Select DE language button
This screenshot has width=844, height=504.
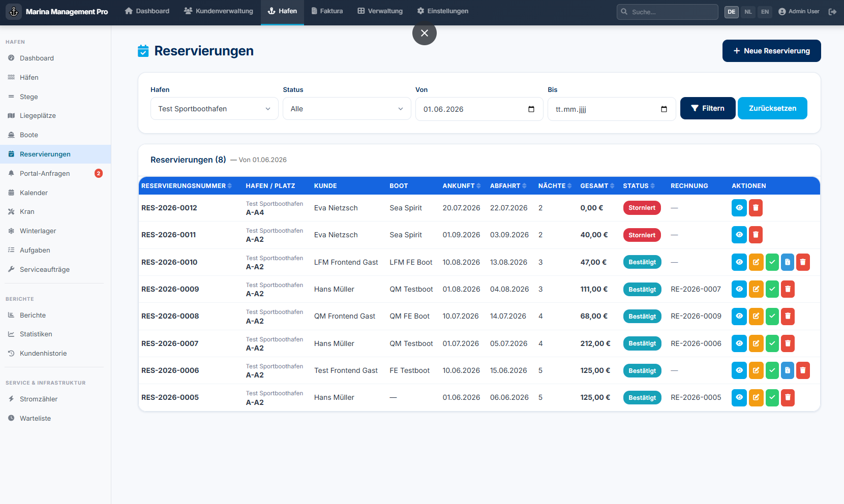point(731,12)
